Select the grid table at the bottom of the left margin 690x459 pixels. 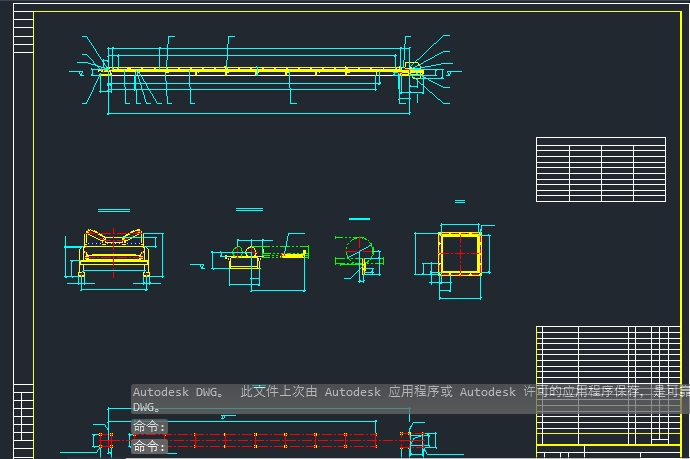(23, 421)
